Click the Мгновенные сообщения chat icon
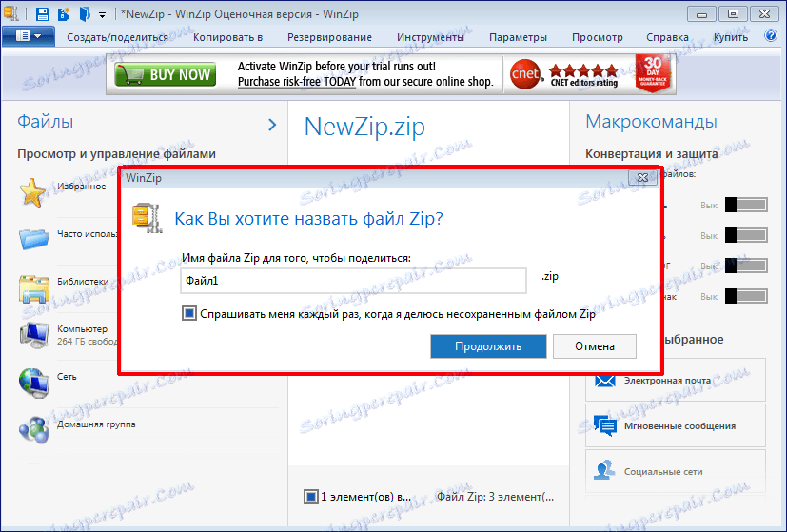 click(x=605, y=426)
